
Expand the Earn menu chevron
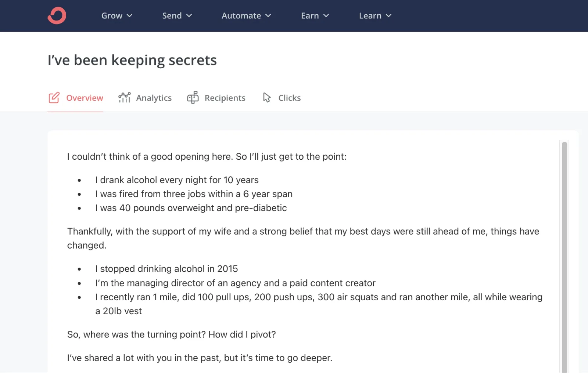(x=326, y=16)
